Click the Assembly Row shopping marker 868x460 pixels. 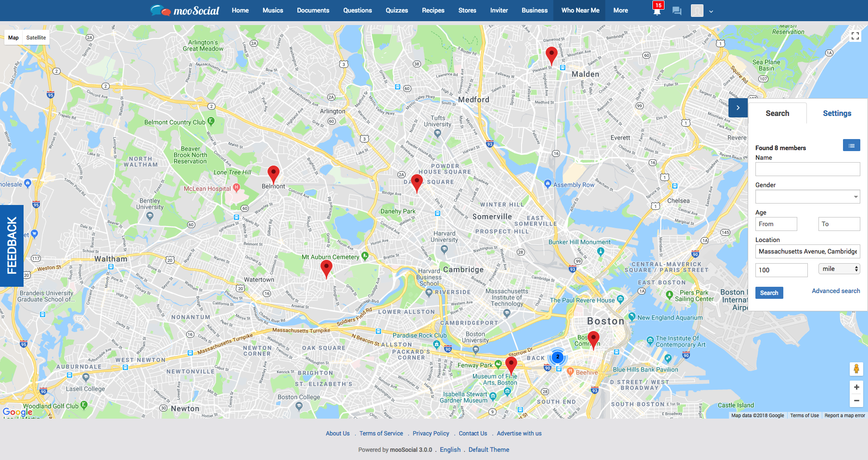click(548, 183)
